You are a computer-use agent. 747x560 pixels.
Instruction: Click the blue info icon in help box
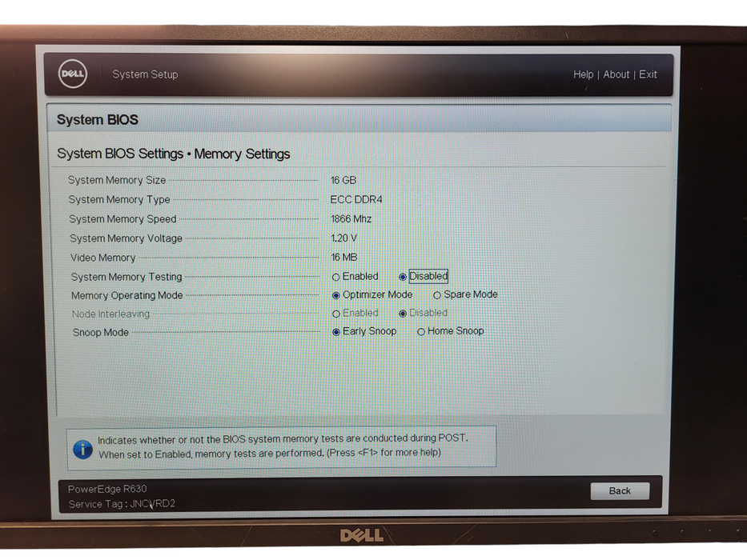click(83, 449)
